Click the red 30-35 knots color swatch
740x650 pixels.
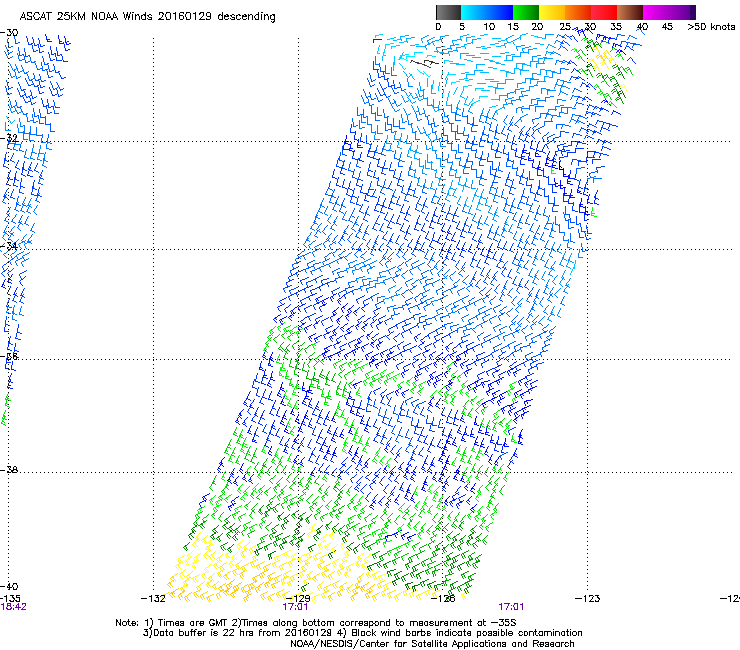604,12
